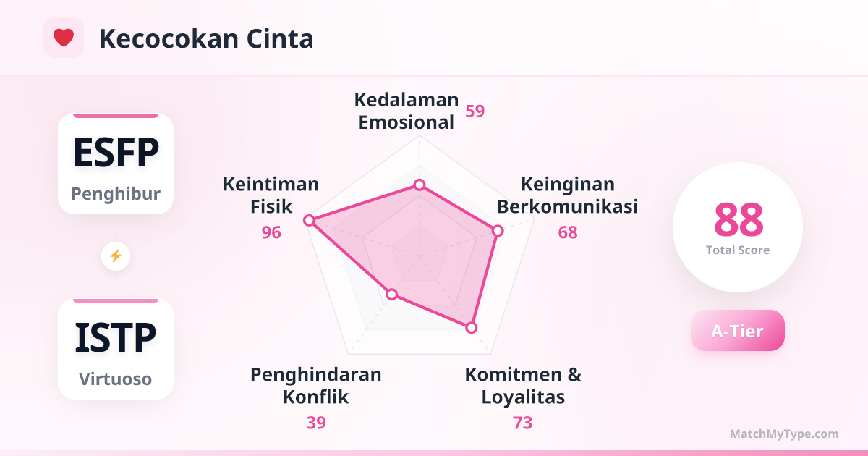
Task: Click the Keintiman Fisik radar point
Action: (309, 220)
